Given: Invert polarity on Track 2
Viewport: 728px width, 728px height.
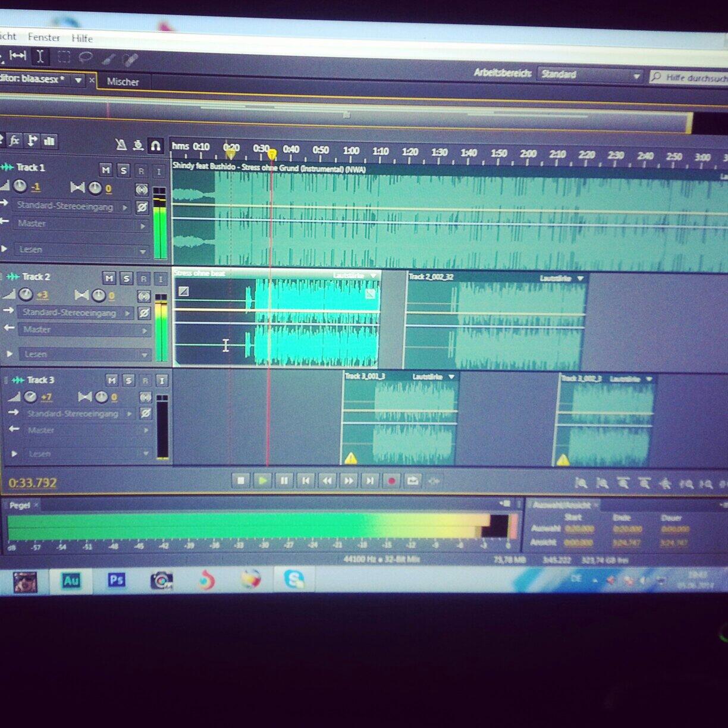Looking at the screenshot, I should [144, 312].
